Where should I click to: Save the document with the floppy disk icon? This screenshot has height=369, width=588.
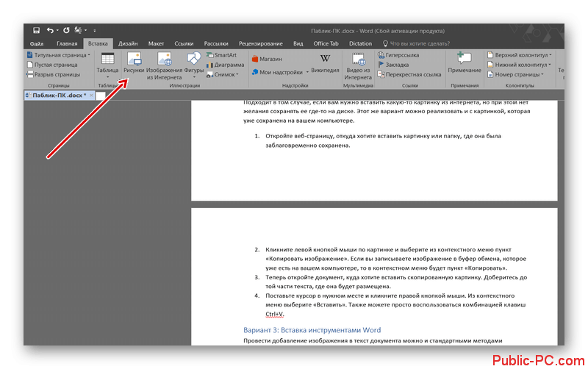point(36,30)
